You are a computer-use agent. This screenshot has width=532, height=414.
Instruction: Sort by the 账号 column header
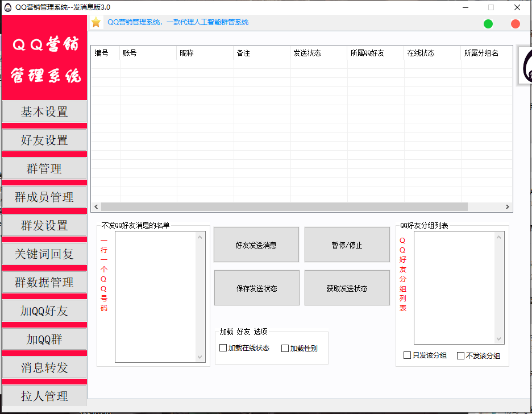point(148,53)
